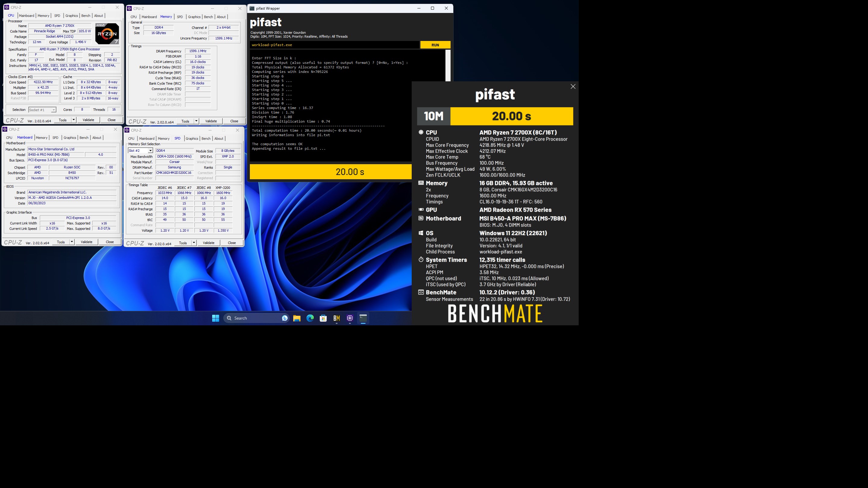868x488 pixels.
Task: Click the yellow RUN button in pifast
Action: (435, 45)
